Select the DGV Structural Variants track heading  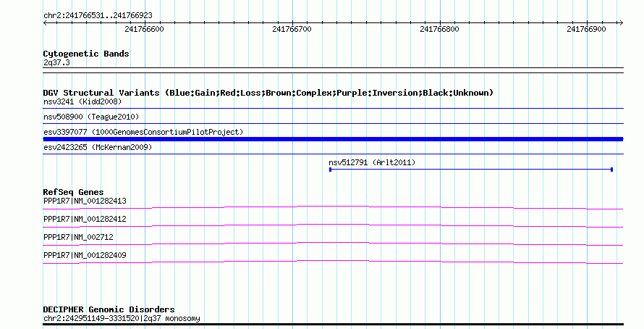click(x=268, y=93)
